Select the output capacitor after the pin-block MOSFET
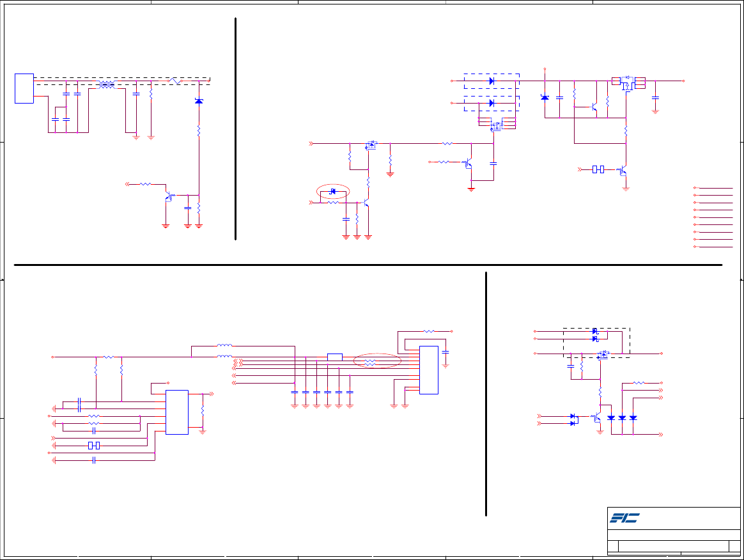Viewport: 744px width, 560px height. [x=655, y=97]
